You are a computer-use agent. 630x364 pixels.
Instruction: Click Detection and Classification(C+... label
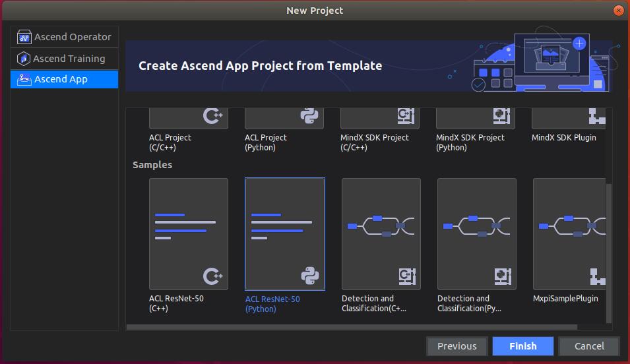[x=374, y=303]
